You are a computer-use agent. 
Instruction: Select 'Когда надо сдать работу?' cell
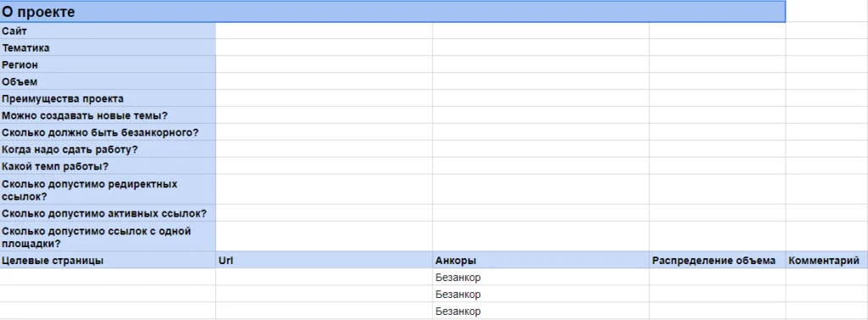108,149
